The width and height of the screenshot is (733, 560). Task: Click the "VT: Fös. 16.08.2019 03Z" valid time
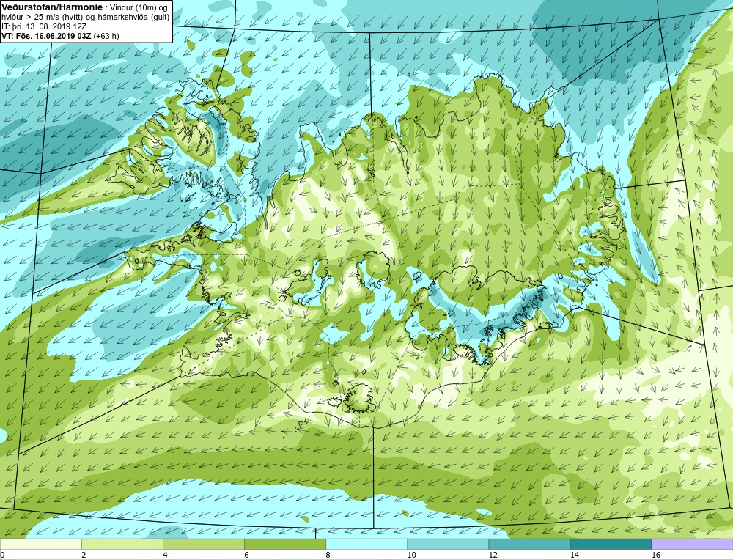pyautogui.click(x=47, y=36)
